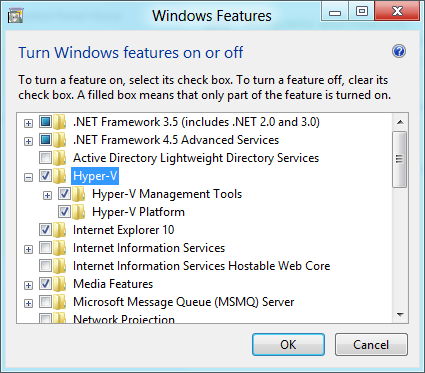The image size is (425, 373).
Task: Click the Microsoft Message Queue Server folder icon
Action: coord(60,302)
